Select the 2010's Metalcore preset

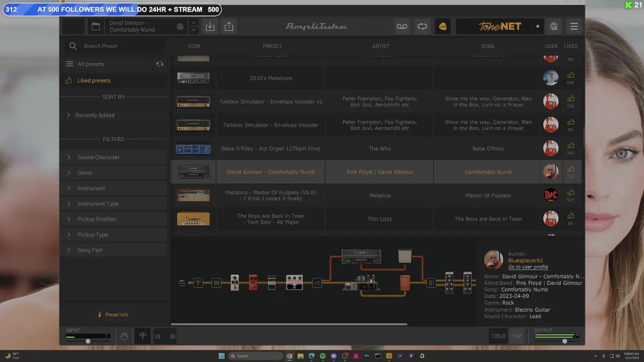[x=271, y=78]
